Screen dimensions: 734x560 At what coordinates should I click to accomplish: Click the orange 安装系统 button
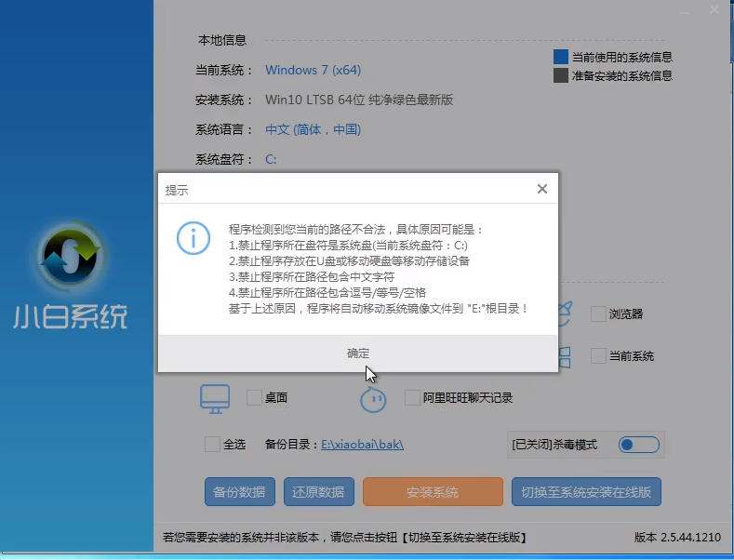point(432,492)
